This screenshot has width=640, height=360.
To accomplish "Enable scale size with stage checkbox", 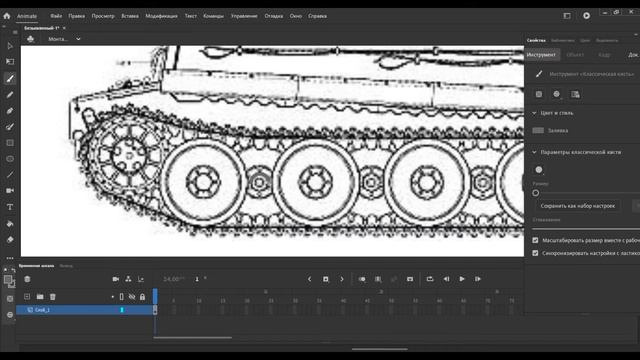I will click(x=535, y=240).
